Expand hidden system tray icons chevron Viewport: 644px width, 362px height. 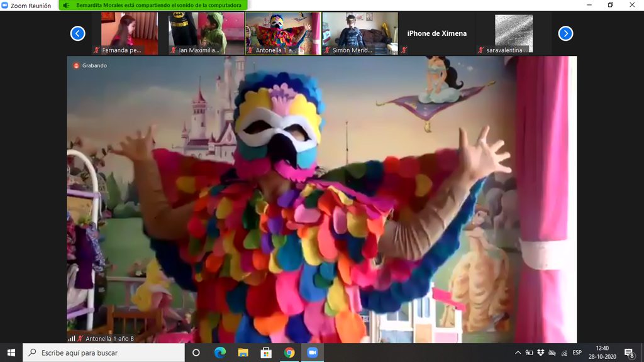point(518,353)
